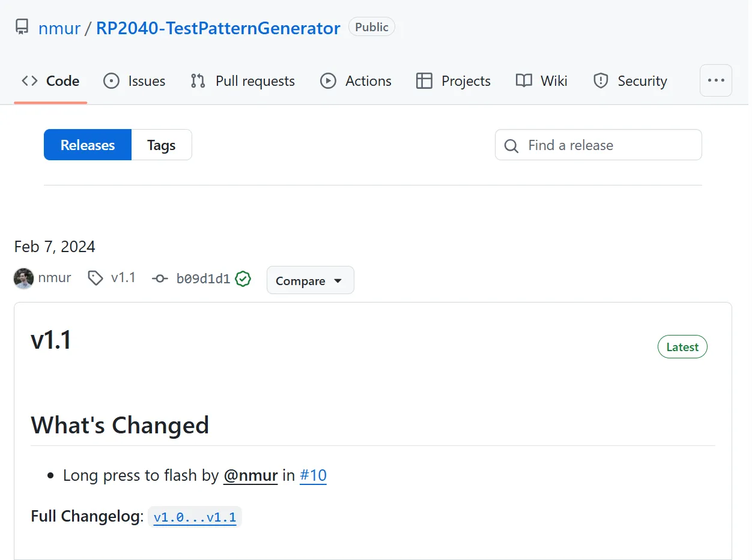Open pull request #10 link
Viewport: 752px width, 560px height.
(313, 476)
